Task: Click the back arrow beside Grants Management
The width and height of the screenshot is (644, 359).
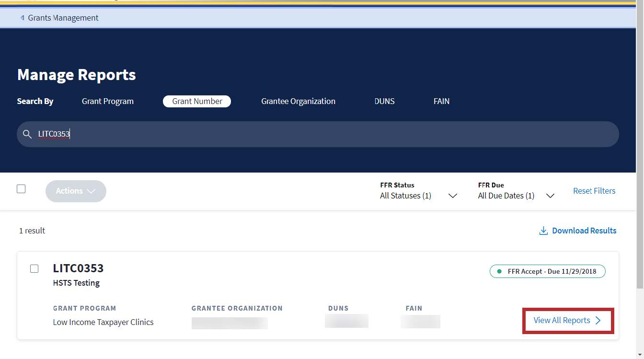Action: click(22, 18)
